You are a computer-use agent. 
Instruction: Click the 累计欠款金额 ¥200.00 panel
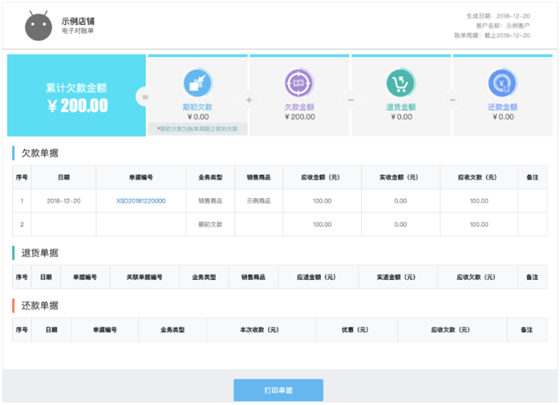pyautogui.click(x=76, y=95)
